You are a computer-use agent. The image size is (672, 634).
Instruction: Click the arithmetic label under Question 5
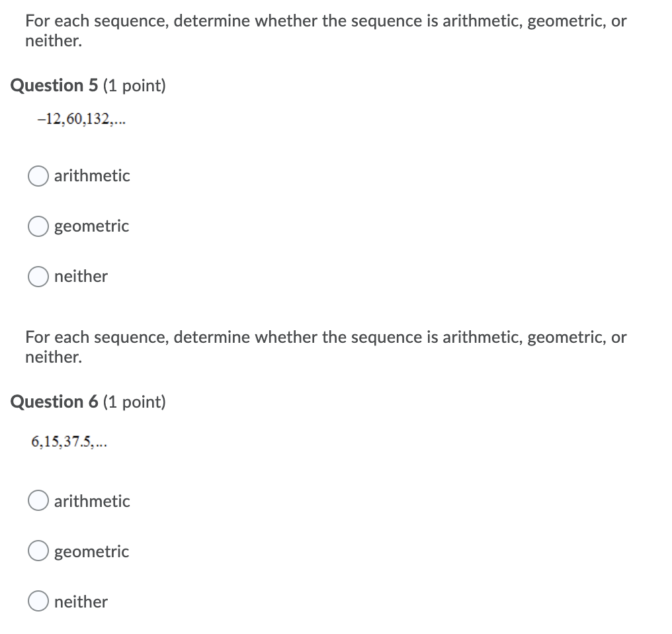[x=91, y=176]
